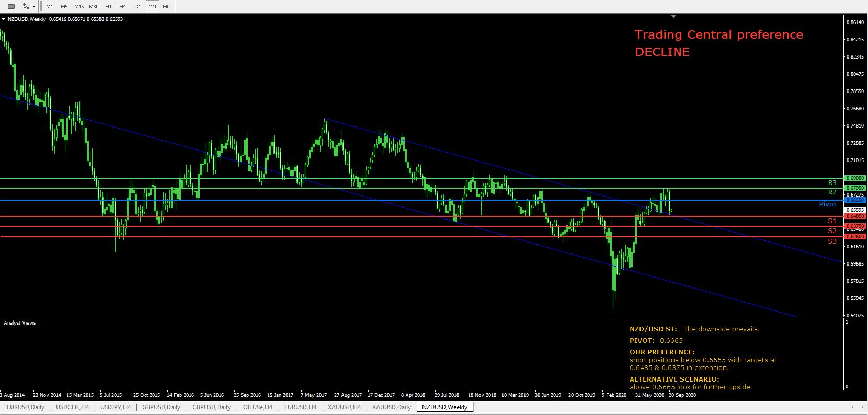868x415 pixels.
Task: Click the chart shift triangle marker at top
Action: (x=673, y=17)
